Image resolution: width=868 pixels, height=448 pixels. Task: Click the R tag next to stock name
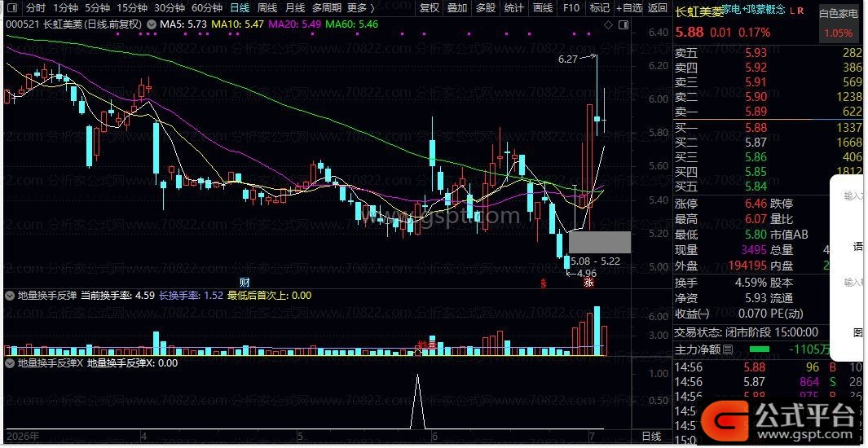[x=800, y=11]
